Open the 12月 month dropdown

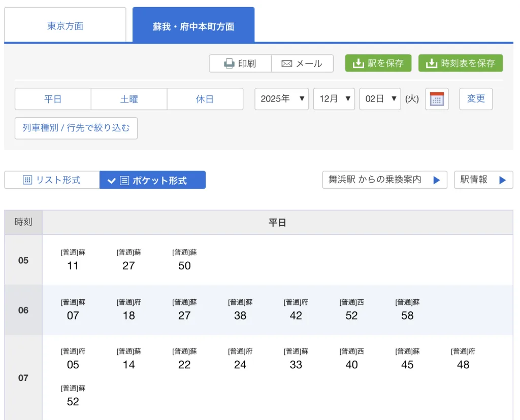[x=334, y=99]
